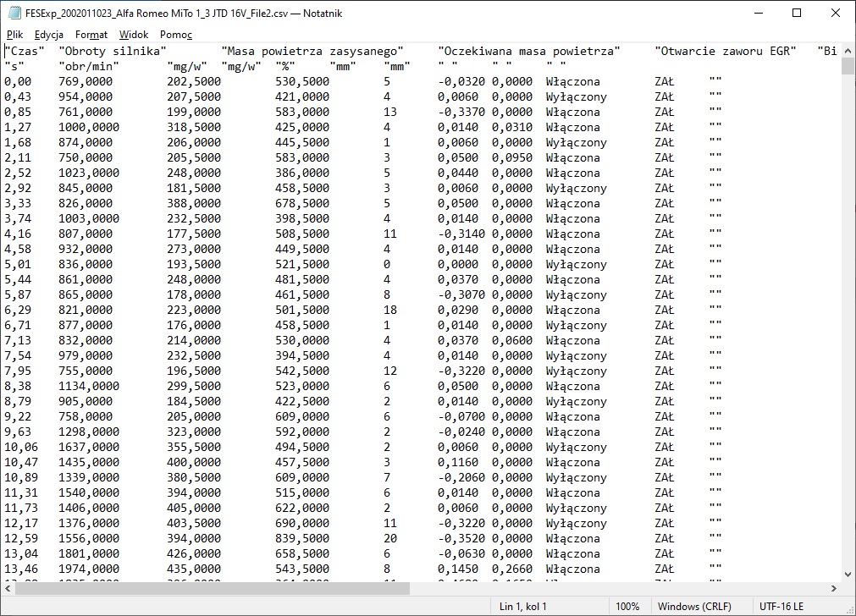Maximize the Notatnik window
Screen dimensions: 856x616
point(797,13)
